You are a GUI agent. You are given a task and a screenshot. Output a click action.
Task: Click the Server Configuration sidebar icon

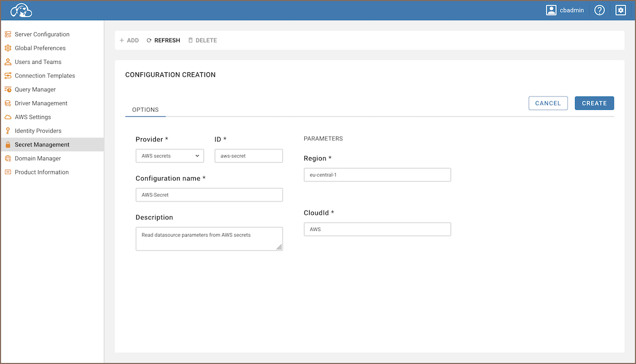(x=8, y=34)
